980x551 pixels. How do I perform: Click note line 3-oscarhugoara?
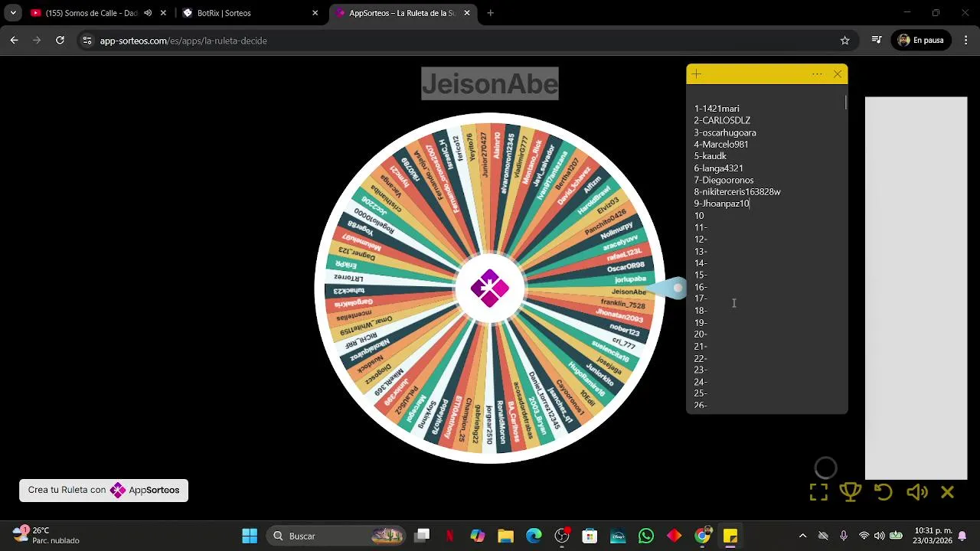tap(725, 132)
